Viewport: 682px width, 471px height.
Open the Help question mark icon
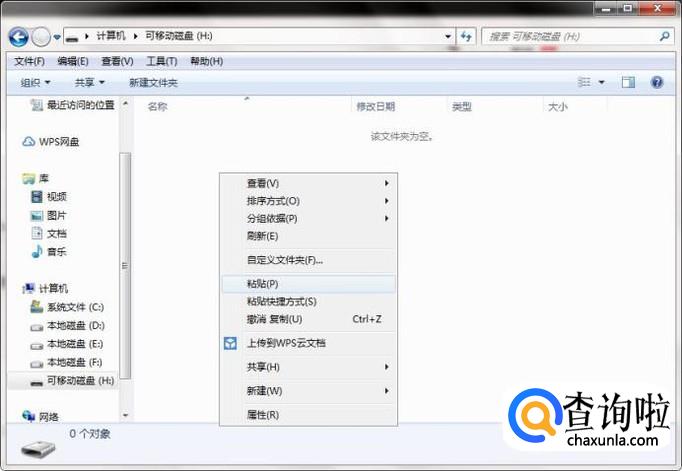tap(657, 82)
